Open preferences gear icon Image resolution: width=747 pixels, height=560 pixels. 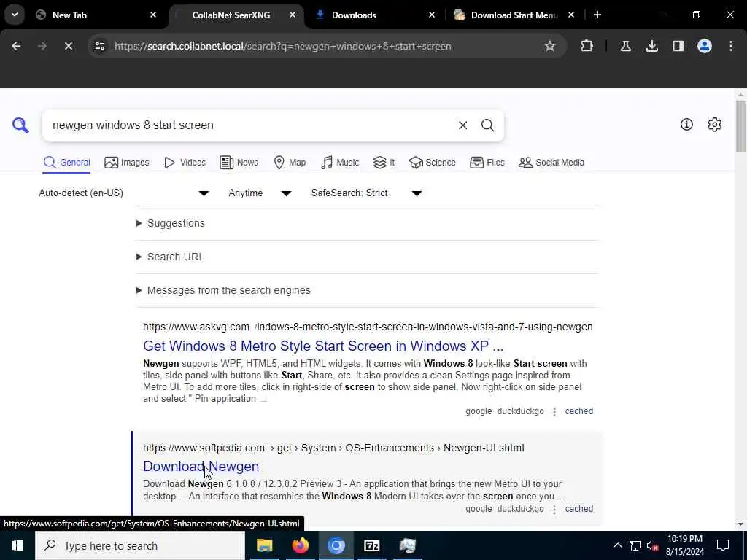click(x=714, y=124)
